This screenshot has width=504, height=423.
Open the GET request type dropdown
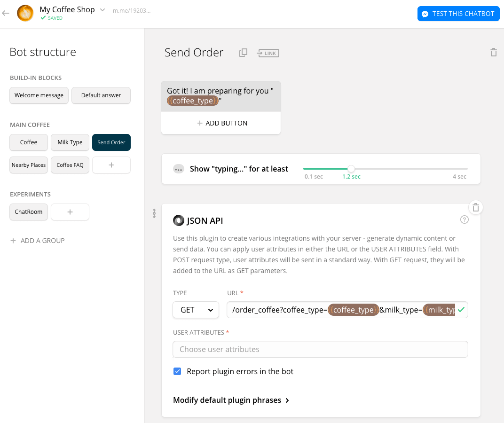[x=196, y=310]
